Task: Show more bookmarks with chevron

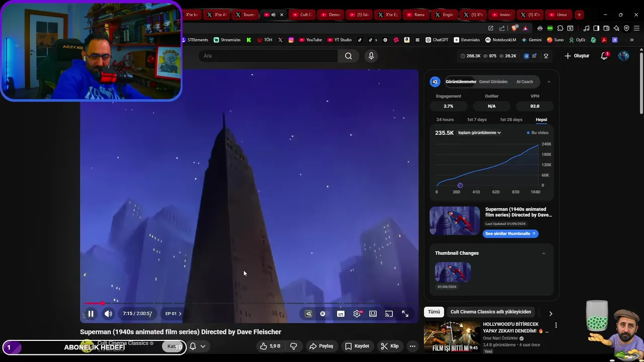Action: [x=632, y=40]
